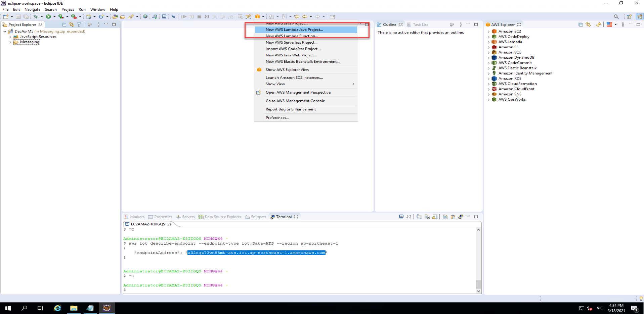Toggle Link with Editor in AWS Explorer
Image resolution: width=644 pixels, height=314 pixels.
[x=588, y=24]
